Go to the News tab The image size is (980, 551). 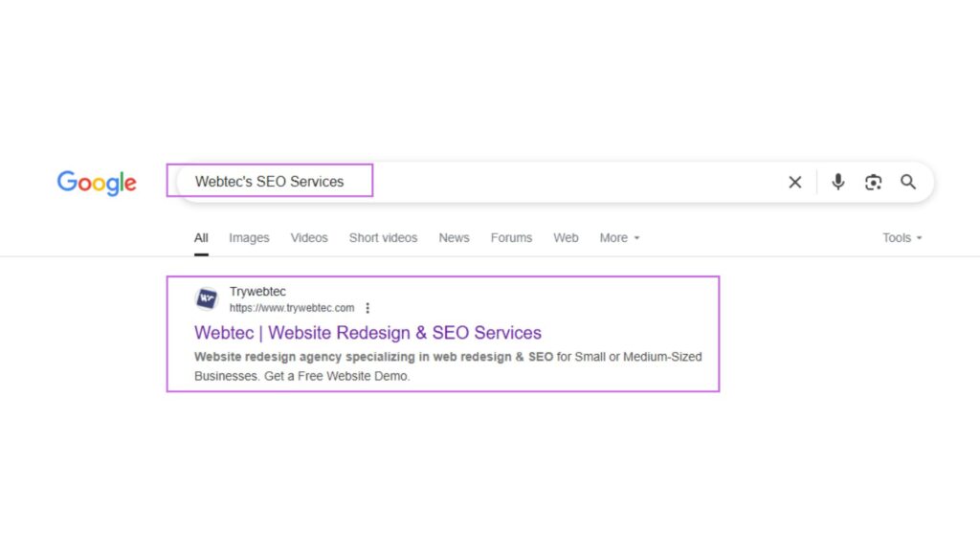tap(454, 238)
